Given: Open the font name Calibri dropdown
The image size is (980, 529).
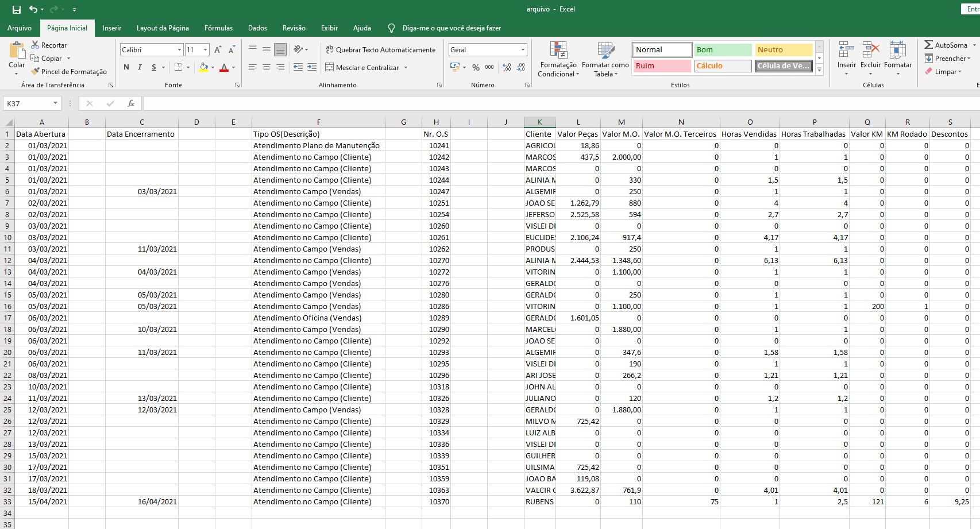Looking at the screenshot, I should pyautogui.click(x=179, y=50).
